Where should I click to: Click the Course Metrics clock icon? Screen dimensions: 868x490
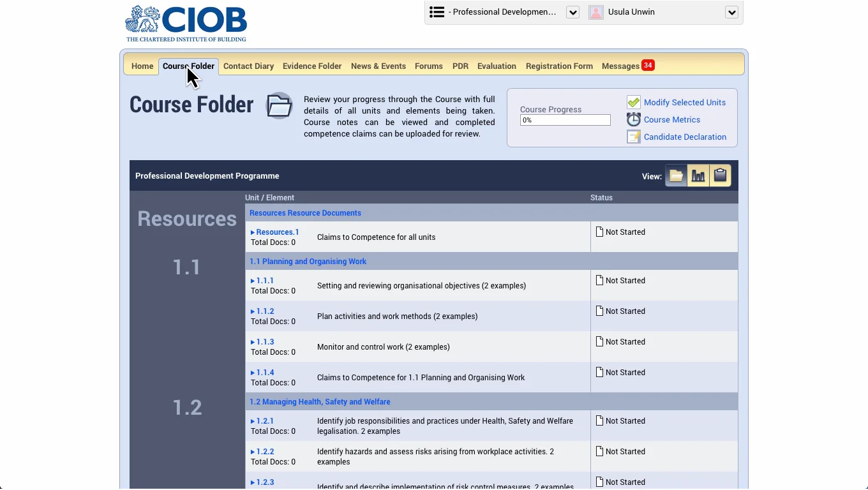click(x=634, y=119)
